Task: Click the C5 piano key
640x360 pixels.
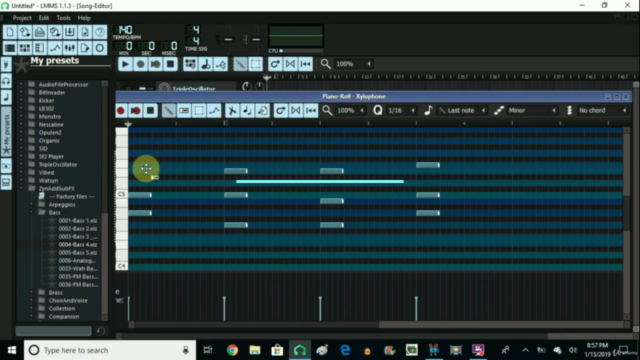Action: (122, 194)
